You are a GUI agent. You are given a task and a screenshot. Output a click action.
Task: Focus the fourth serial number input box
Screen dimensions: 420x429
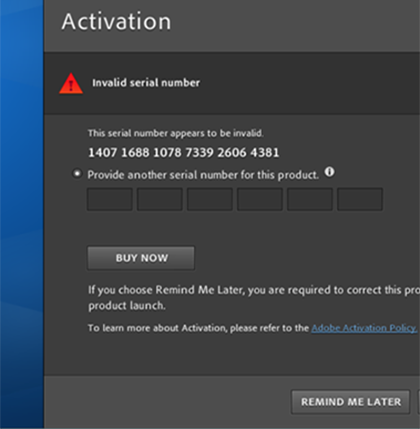click(x=260, y=199)
